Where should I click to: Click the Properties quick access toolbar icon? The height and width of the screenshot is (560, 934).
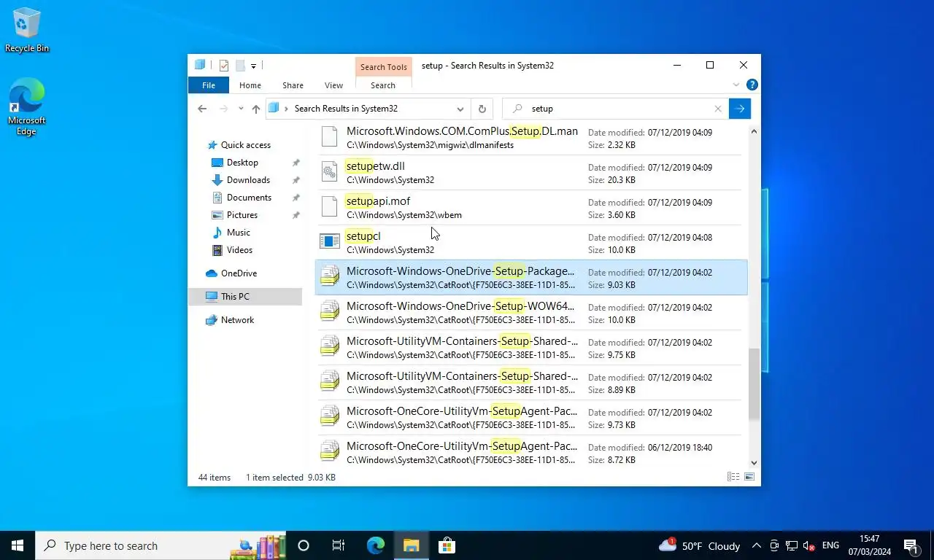224,66
